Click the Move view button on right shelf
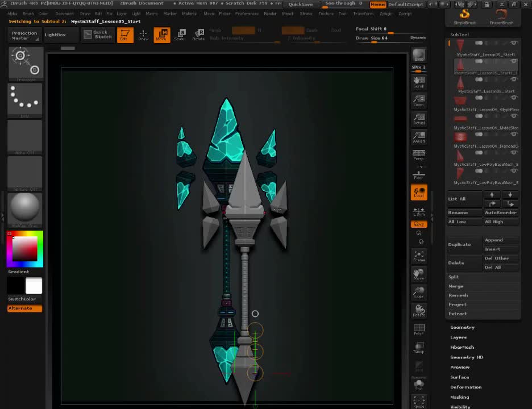Image resolution: width=532 pixels, height=409 pixels. tap(419, 274)
